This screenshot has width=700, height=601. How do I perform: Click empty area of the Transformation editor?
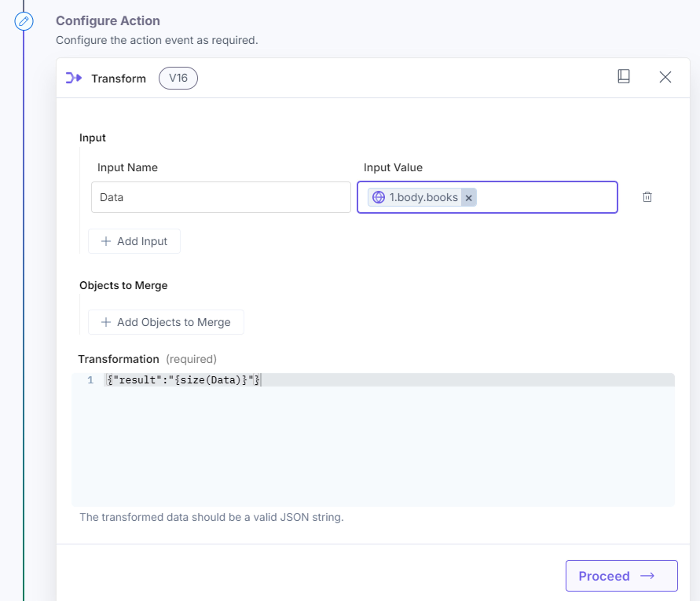(373, 446)
